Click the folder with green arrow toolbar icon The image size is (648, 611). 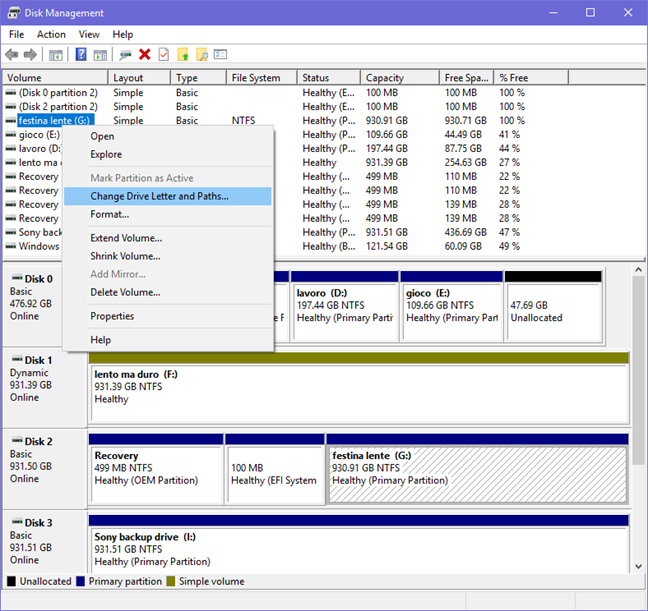tap(183, 54)
